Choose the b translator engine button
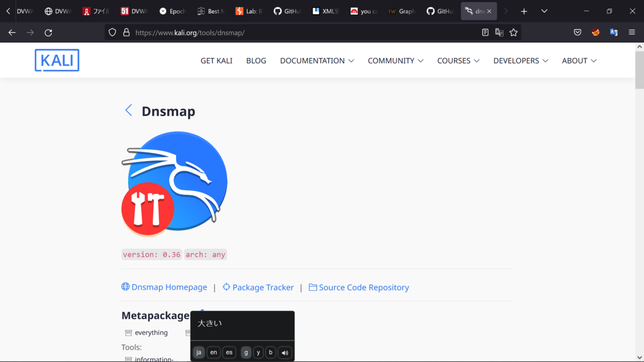This screenshot has width=644, height=362. click(x=270, y=352)
